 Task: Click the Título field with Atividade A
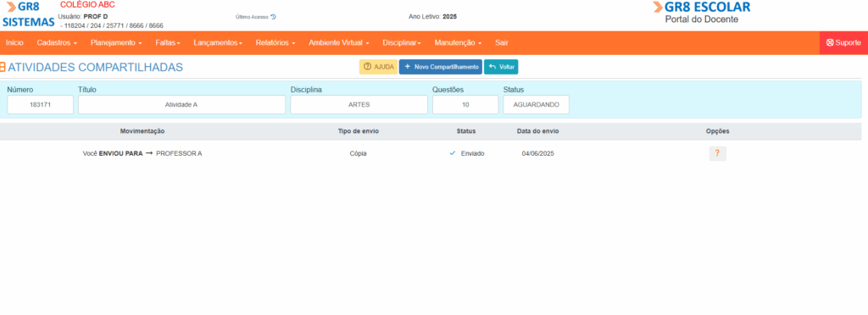[x=181, y=104]
